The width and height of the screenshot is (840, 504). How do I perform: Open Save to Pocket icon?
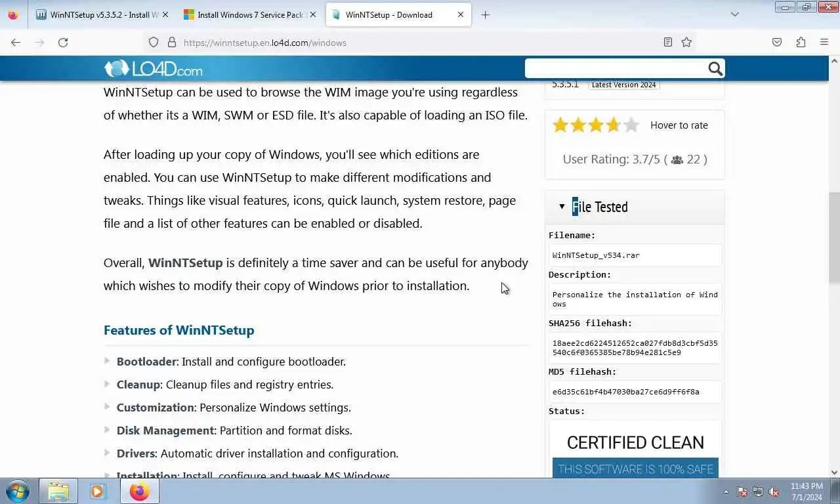click(x=777, y=42)
